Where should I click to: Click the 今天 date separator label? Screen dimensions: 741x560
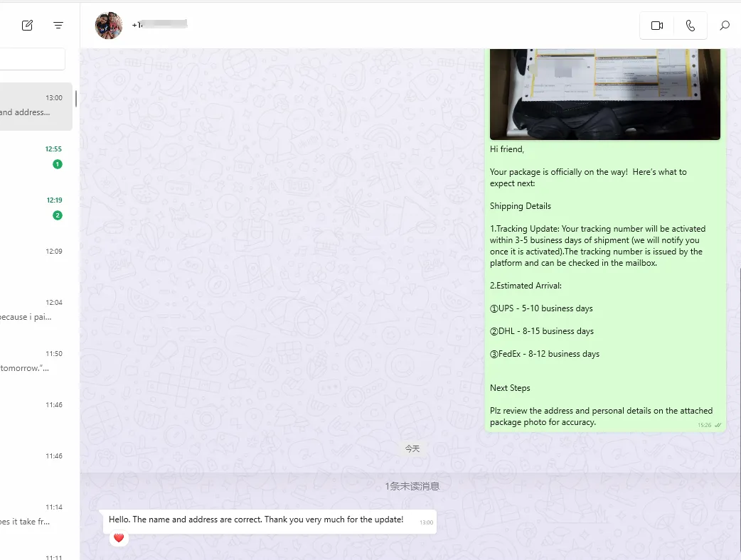pos(412,448)
